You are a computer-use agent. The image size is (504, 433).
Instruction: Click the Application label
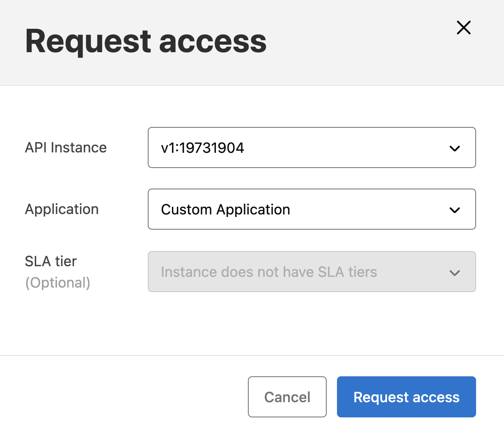(62, 209)
